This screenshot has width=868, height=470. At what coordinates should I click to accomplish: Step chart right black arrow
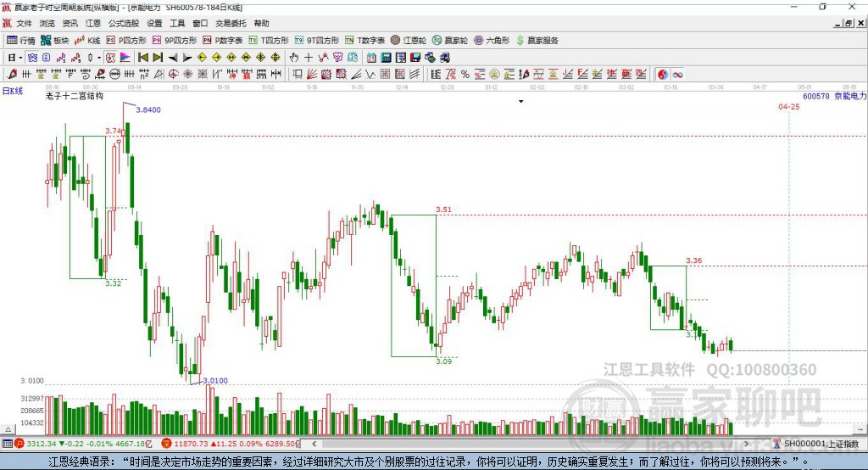point(187,58)
